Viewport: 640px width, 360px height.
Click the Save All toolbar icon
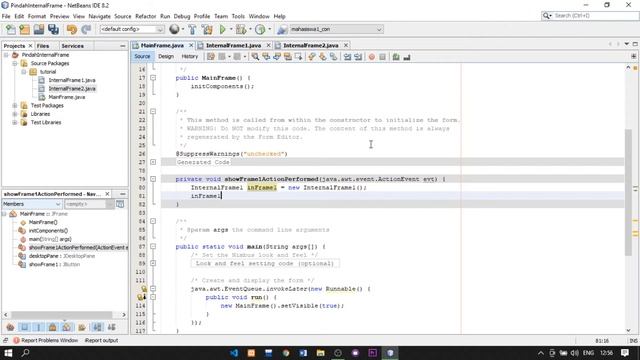(53, 29)
